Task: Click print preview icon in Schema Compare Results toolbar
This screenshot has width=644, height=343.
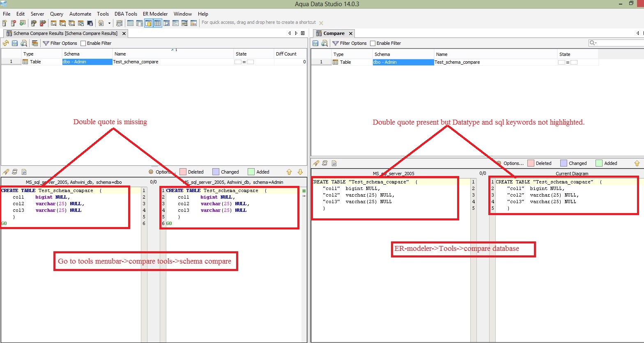Action: point(24,43)
